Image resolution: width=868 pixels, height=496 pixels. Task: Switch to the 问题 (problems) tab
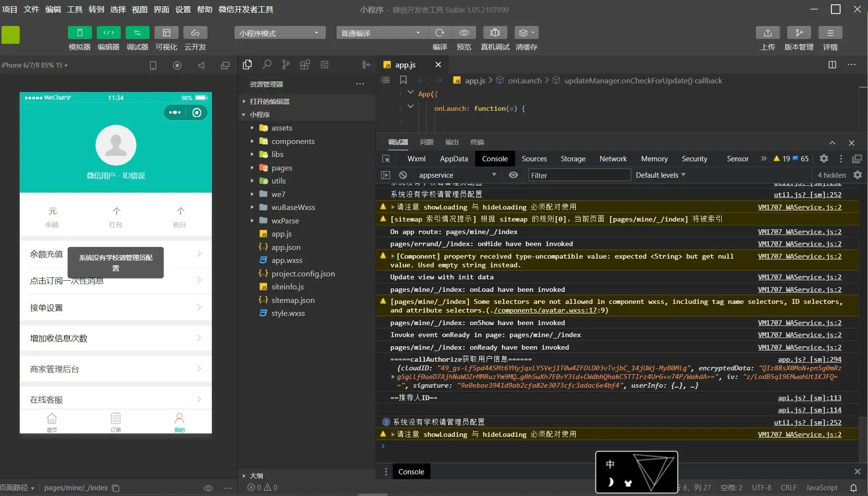[x=427, y=142]
